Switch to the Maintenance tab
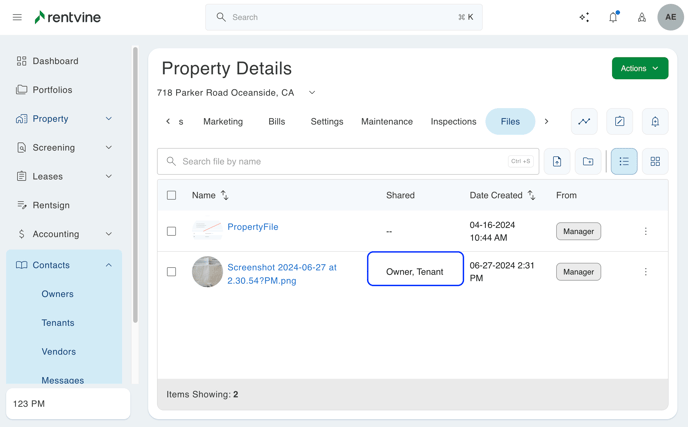688x427 pixels. 386,122
